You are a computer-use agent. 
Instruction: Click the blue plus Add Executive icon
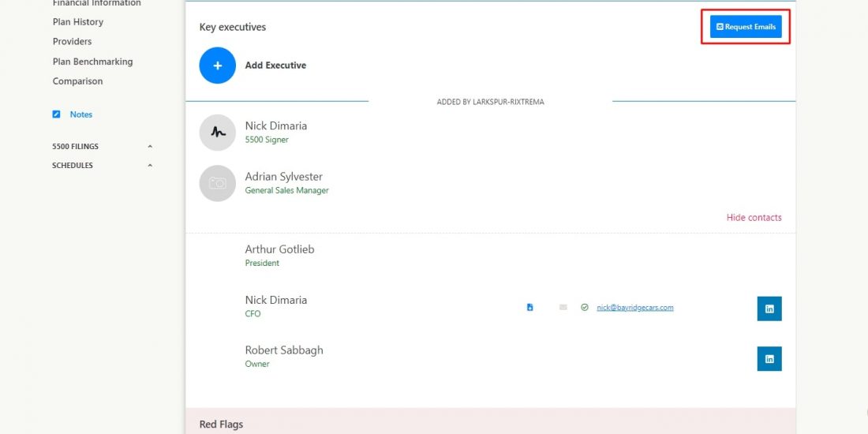(x=218, y=65)
